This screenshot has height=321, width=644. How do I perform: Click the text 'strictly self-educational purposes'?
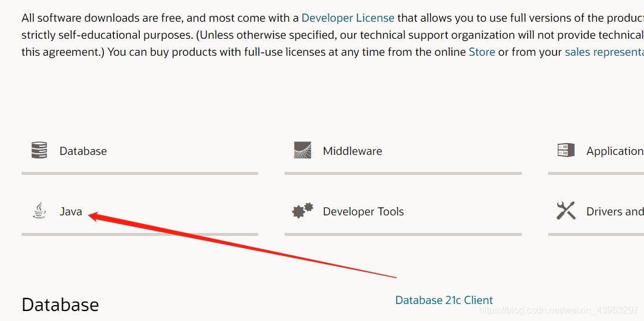[107, 35]
